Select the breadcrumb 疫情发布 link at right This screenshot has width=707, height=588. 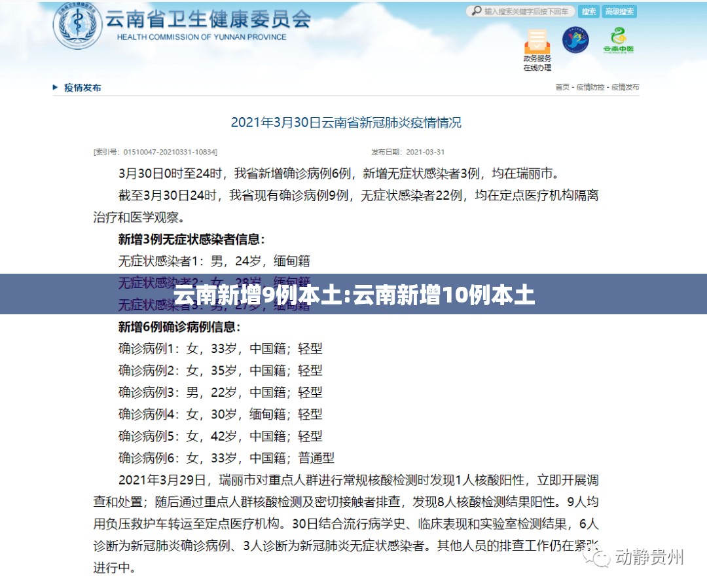tap(625, 87)
